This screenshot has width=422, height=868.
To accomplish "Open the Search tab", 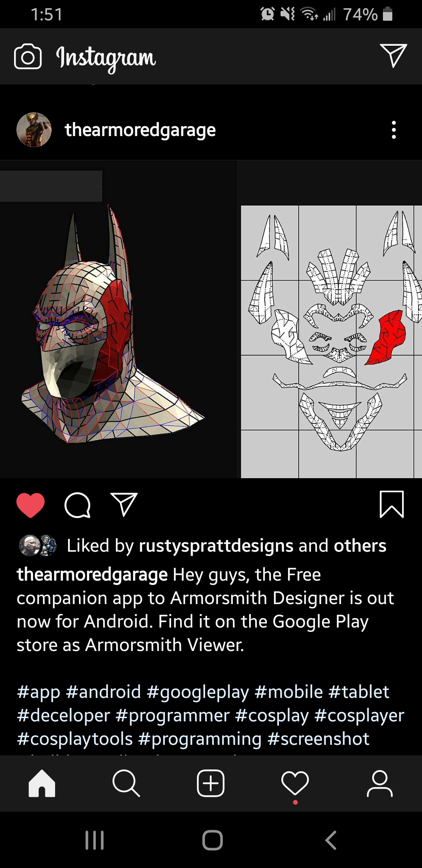I will tap(126, 784).
